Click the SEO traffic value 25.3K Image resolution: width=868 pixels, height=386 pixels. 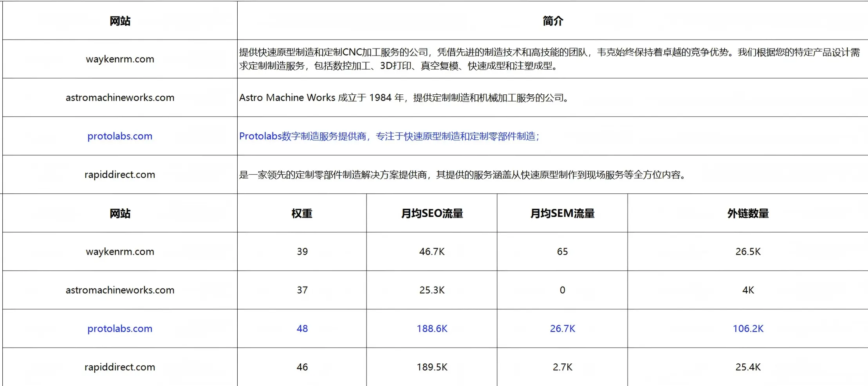click(432, 290)
